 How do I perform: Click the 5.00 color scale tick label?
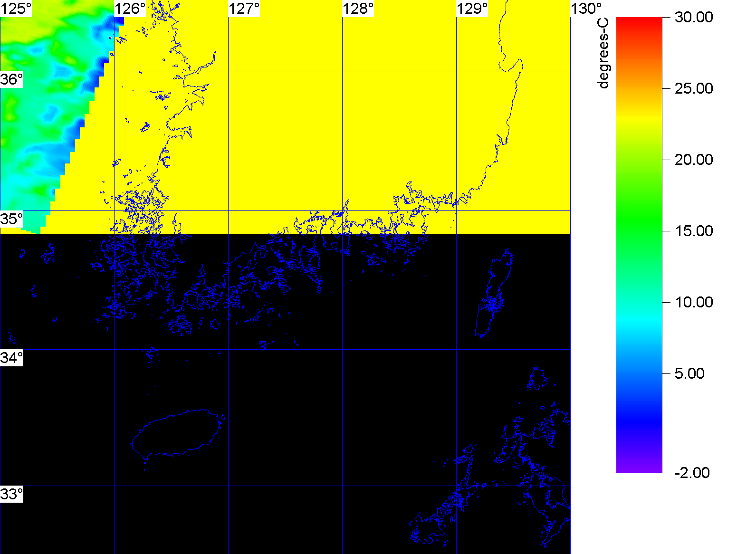coord(689,373)
